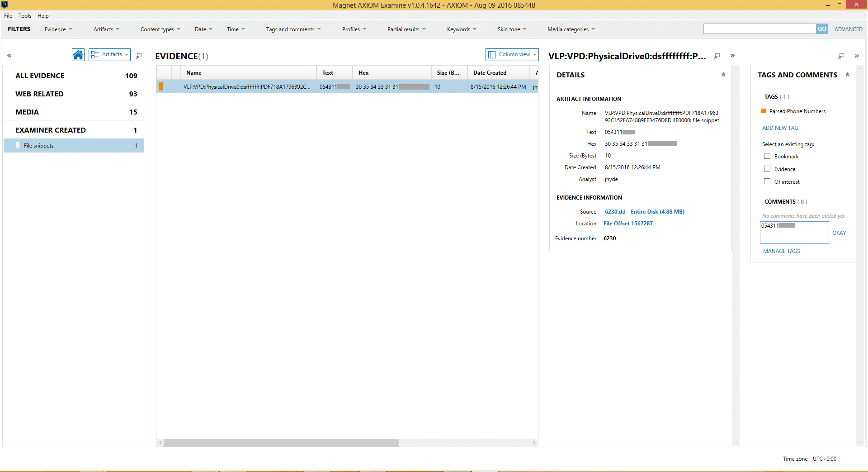Click the File snippets page icon
868x472 pixels.
tap(18, 145)
